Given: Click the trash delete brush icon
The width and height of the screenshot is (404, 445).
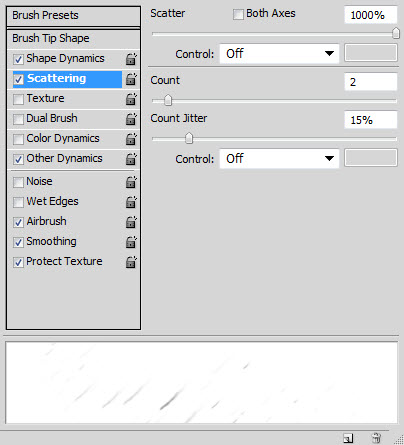Looking at the screenshot, I should 376,438.
